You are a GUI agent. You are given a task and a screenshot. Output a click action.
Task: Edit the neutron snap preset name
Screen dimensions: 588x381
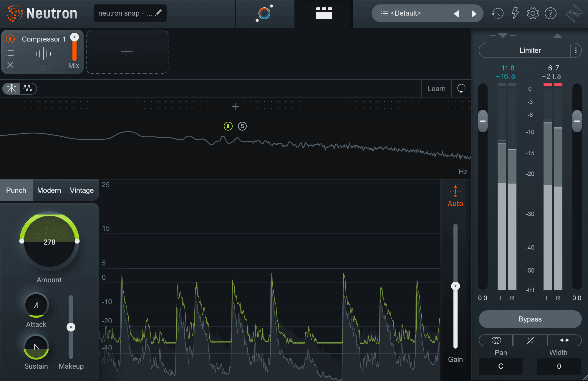[x=125, y=13]
